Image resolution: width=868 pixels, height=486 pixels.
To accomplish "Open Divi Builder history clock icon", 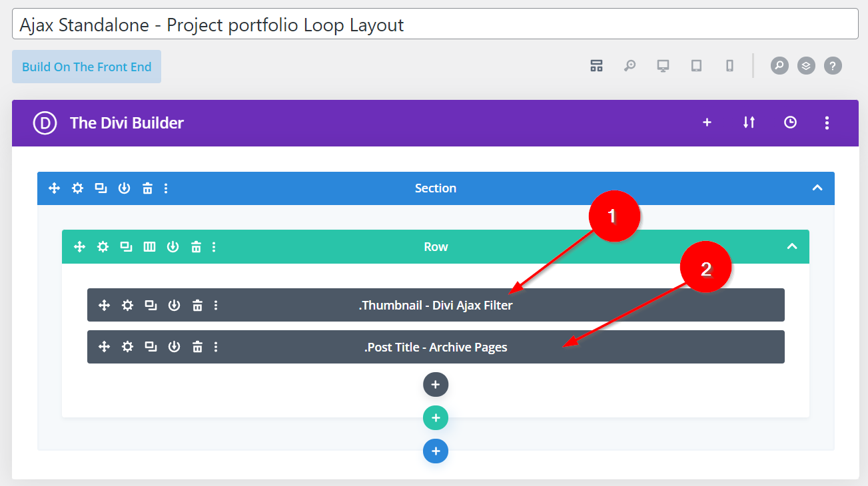I will 790,122.
